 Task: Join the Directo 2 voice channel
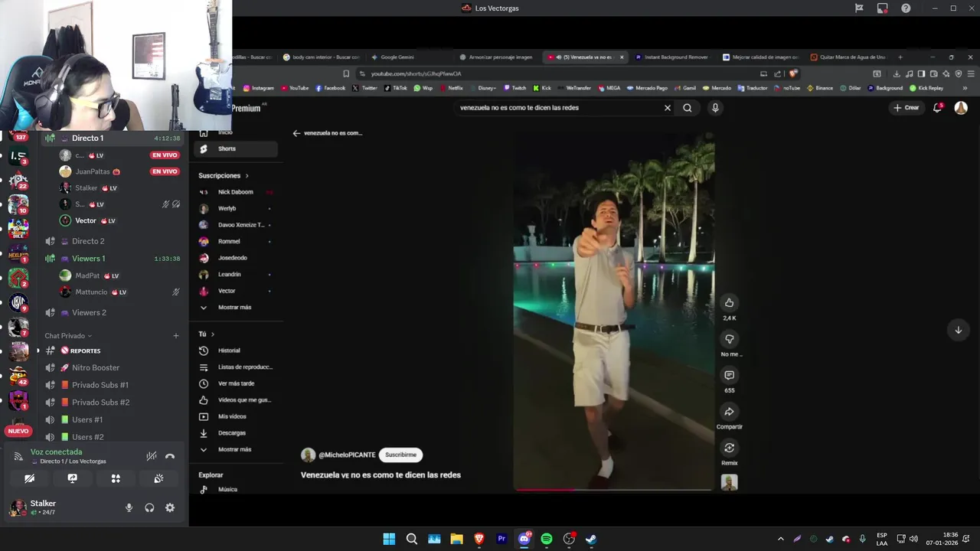(112, 241)
